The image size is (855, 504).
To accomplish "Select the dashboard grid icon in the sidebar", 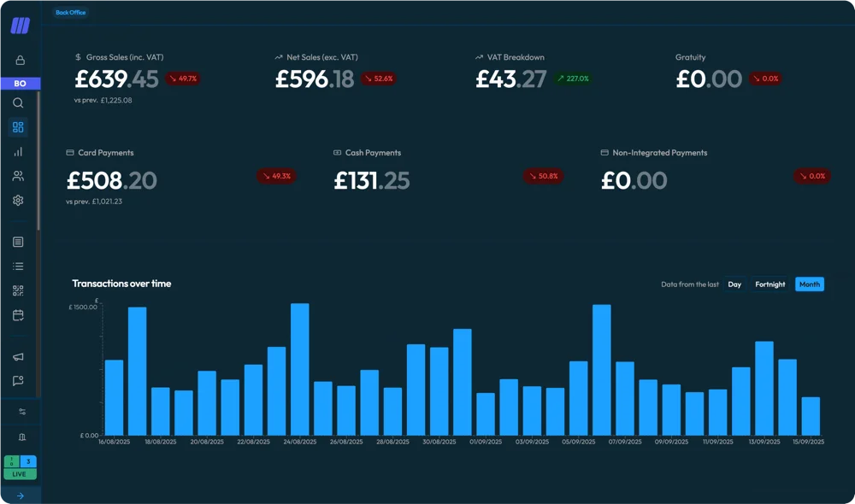I will 19,126.
